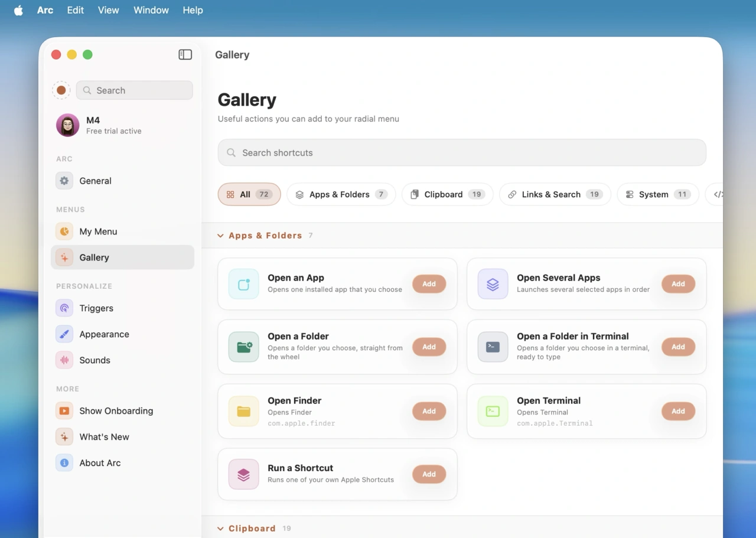Filter by System category
This screenshot has height=538, width=756.
coord(658,194)
